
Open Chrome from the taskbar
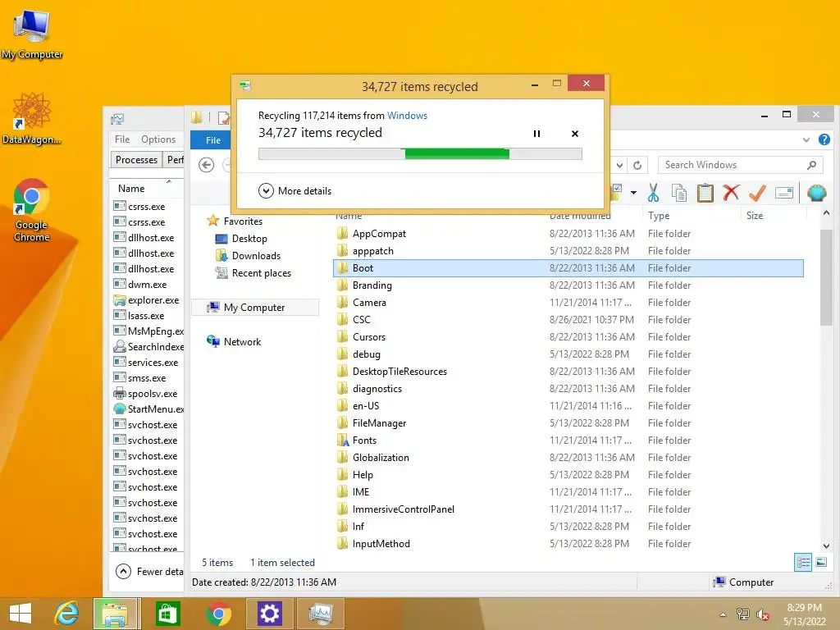click(218, 614)
